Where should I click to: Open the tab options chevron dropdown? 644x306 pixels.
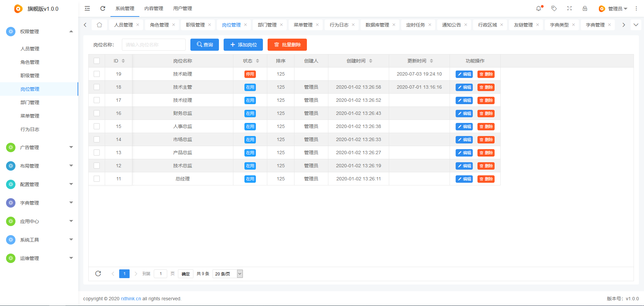(636, 25)
